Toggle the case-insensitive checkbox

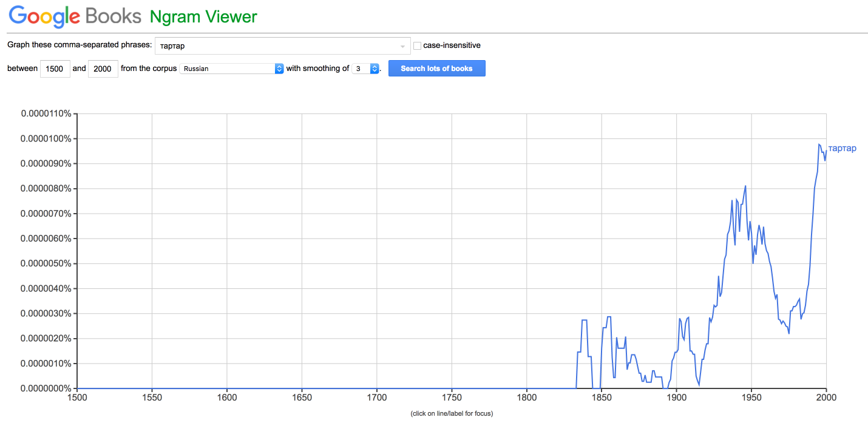pos(418,46)
